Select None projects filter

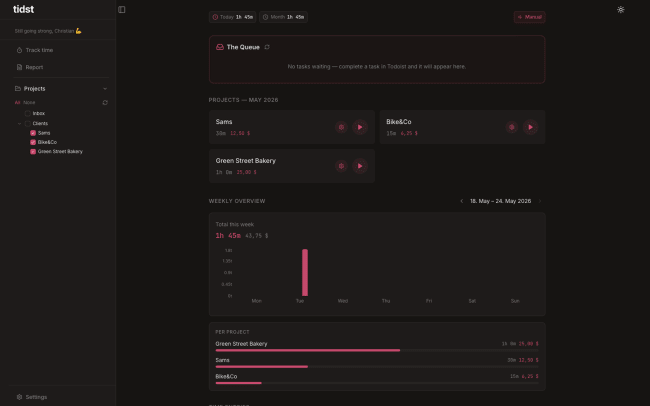[x=29, y=102]
